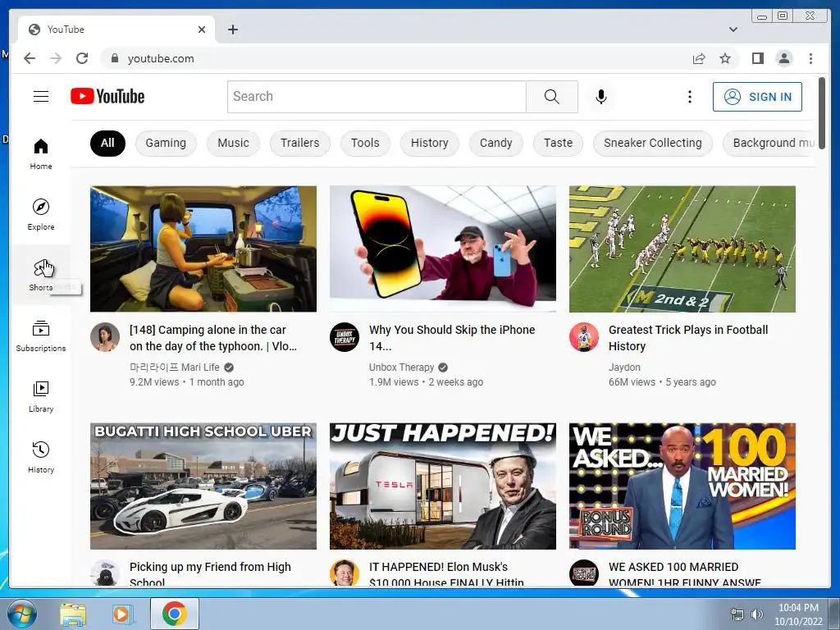The width and height of the screenshot is (840, 630).
Task: Click the search magnifier button
Action: click(x=552, y=97)
